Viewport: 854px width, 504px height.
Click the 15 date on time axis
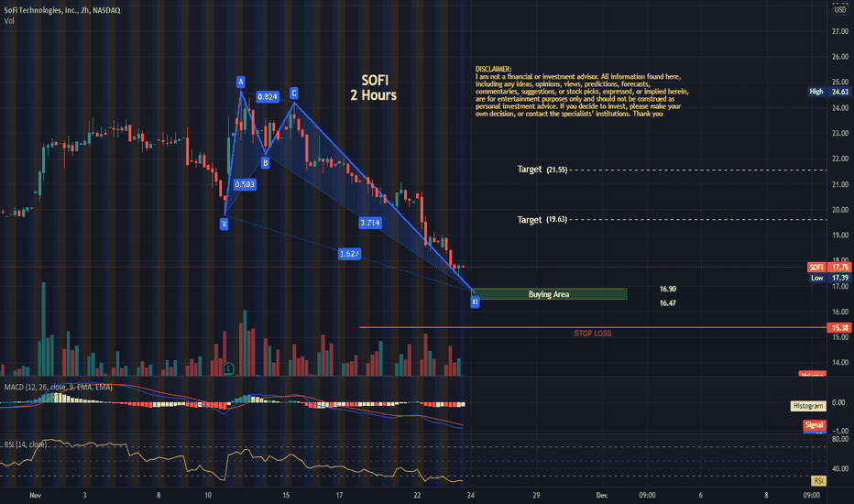(286, 495)
